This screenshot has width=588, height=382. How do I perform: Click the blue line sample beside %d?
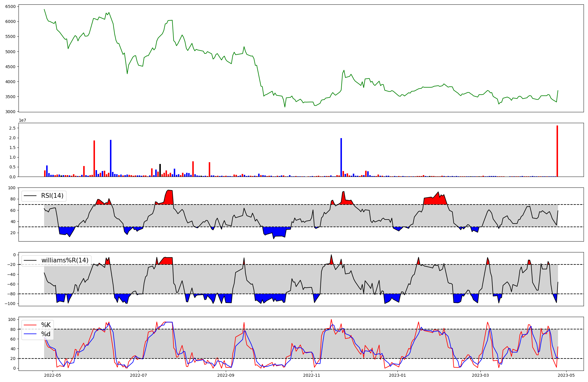pos(30,334)
